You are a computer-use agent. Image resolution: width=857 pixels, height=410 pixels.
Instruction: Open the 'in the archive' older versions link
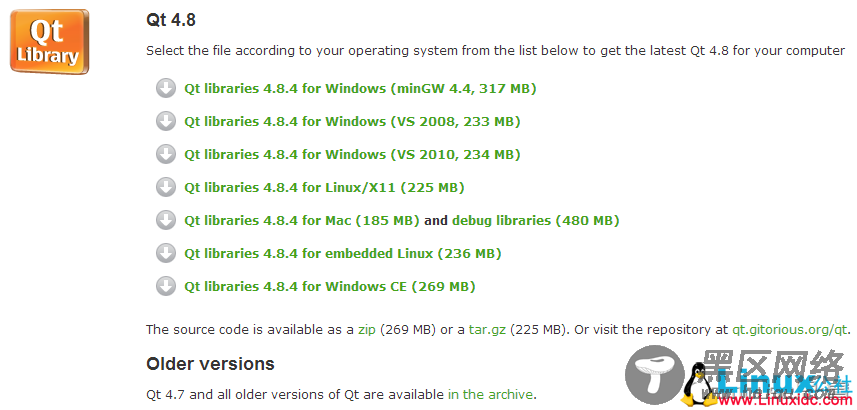[x=490, y=394]
